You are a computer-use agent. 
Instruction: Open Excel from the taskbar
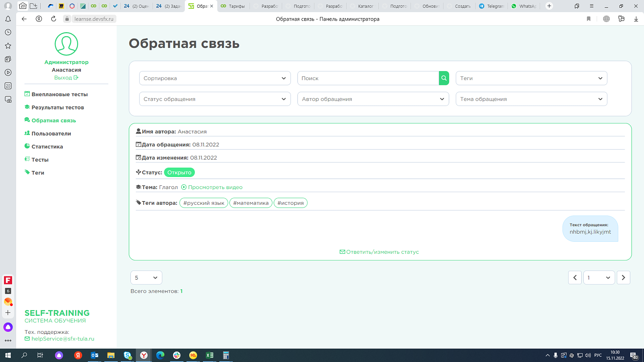click(x=209, y=355)
